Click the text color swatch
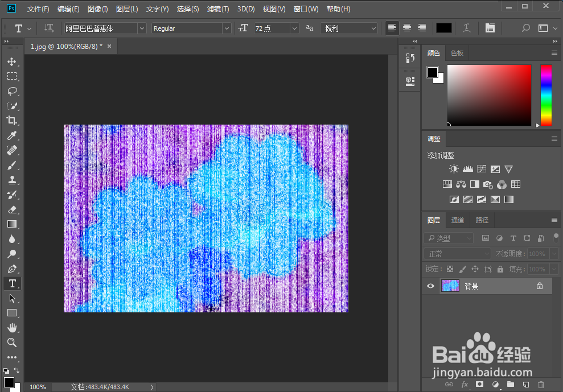The width and height of the screenshot is (563, 392). [x=444, y=28]
